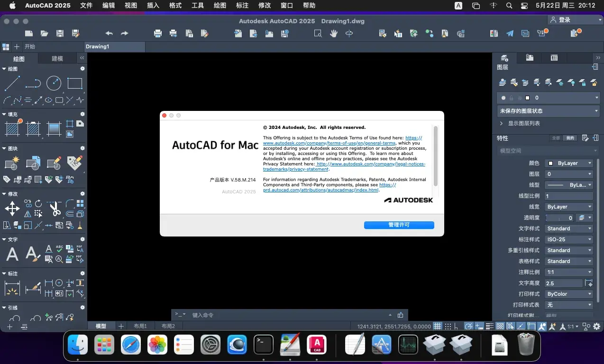
Task: Click the Save icon in the toolbar
Action: click(x=60, y=33)
